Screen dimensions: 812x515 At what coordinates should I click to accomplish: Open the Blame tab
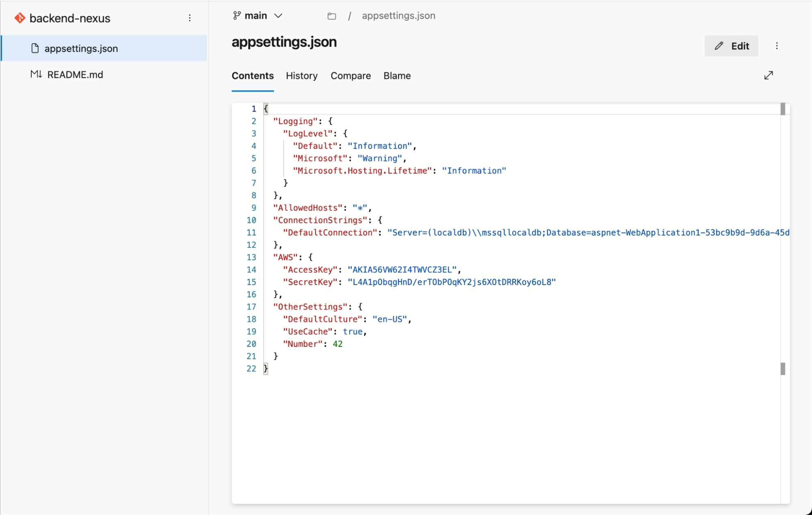(397, 76)
